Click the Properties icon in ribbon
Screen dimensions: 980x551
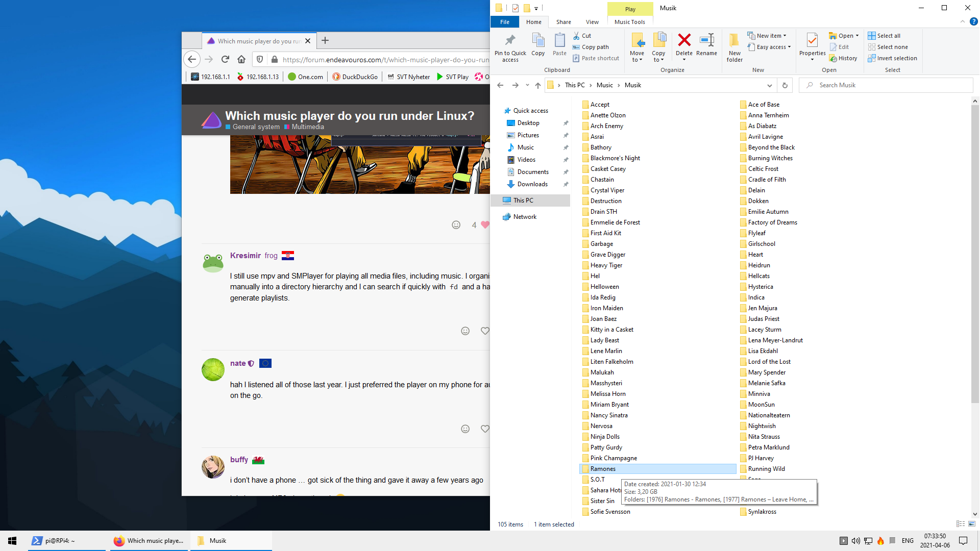(812, 40)
